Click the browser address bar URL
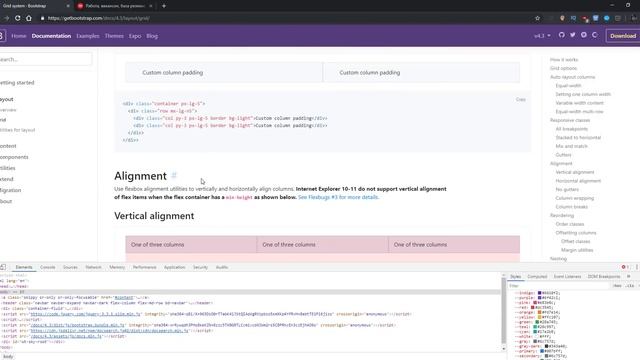 point(99,18)
